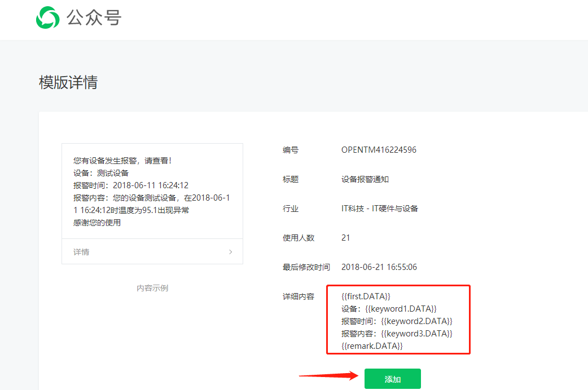Click the 设备报警通知 title value
This screenshot has width=588, height=390.
coord(365,179)
